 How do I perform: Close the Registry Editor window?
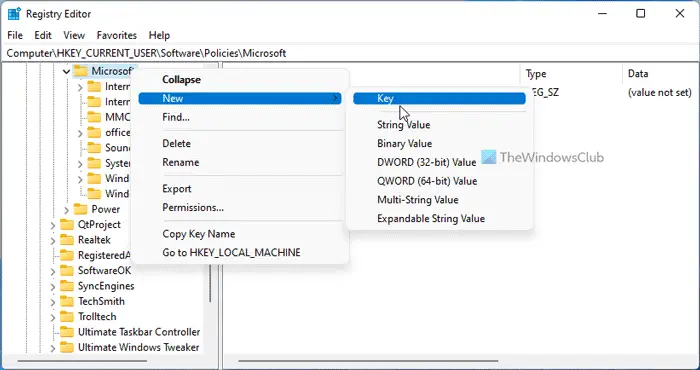point(679,14)
